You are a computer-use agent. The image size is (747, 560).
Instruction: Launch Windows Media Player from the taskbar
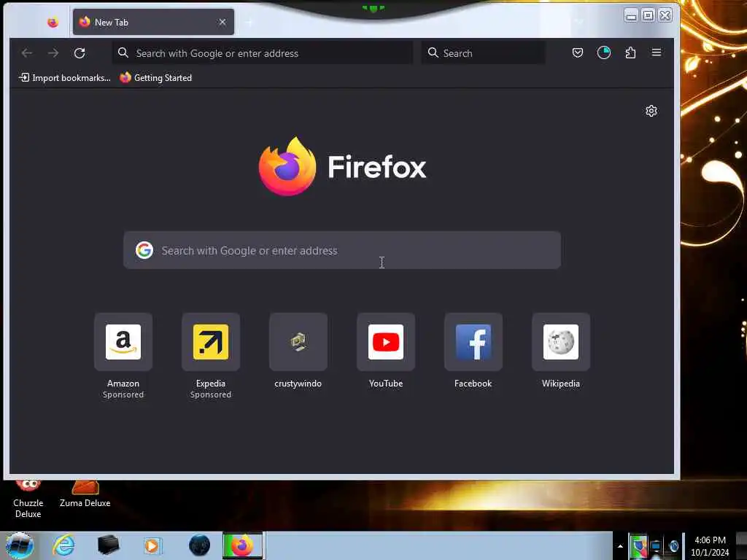coord(152,545)
